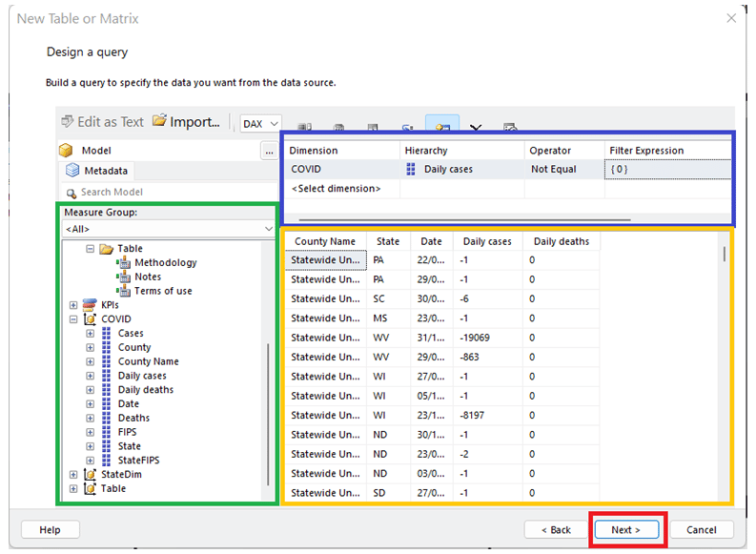Select the StateFIPS attribute icon

(x=106, y=461)
